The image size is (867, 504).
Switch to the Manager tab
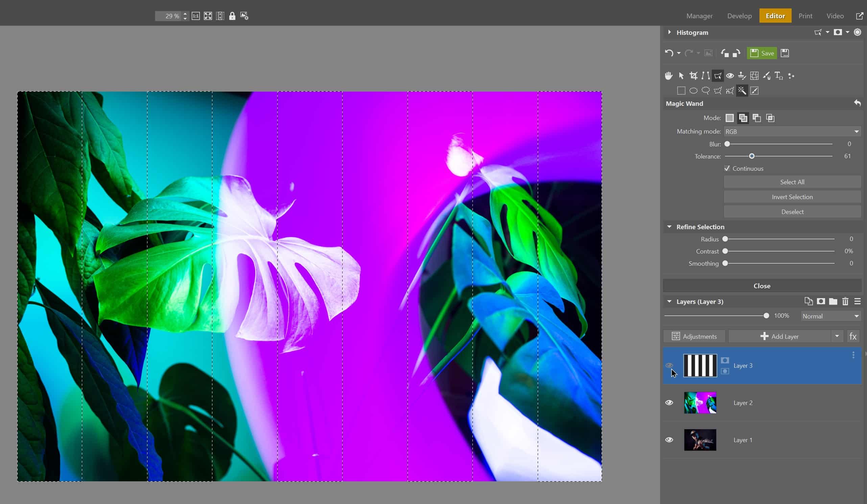click(699, 16)
